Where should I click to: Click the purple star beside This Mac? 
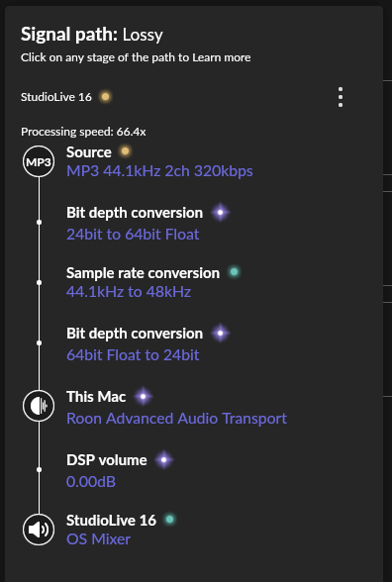[x=143, y=396]
